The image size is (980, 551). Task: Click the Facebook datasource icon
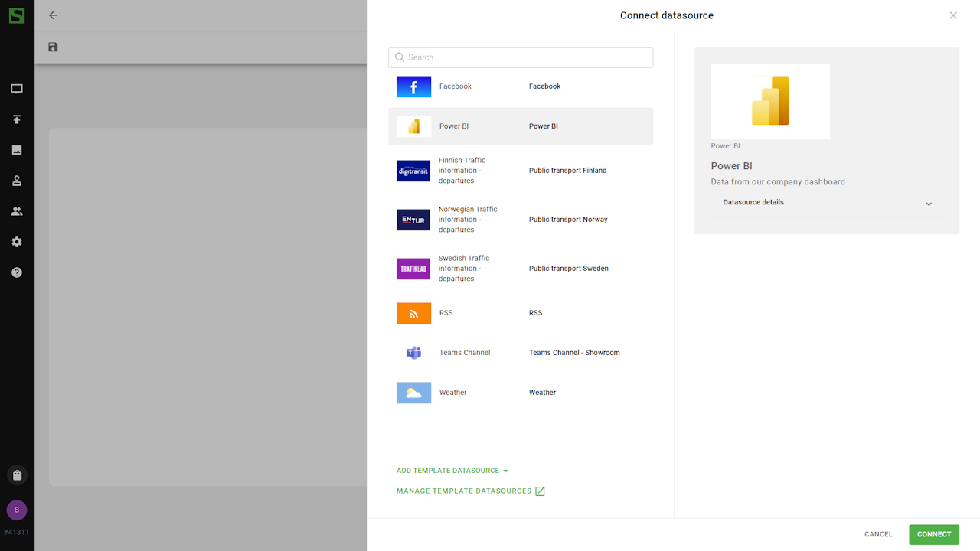(x=413, y=86)
